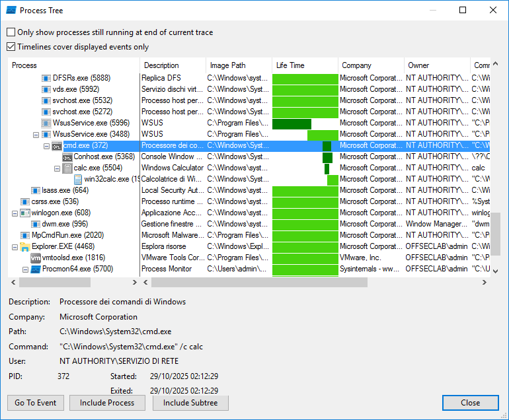The height and width of the screenshot is (420, 509).
Task: Select the win32calc.exe icon
Action: pyautogui.click(x=78, y=180)
